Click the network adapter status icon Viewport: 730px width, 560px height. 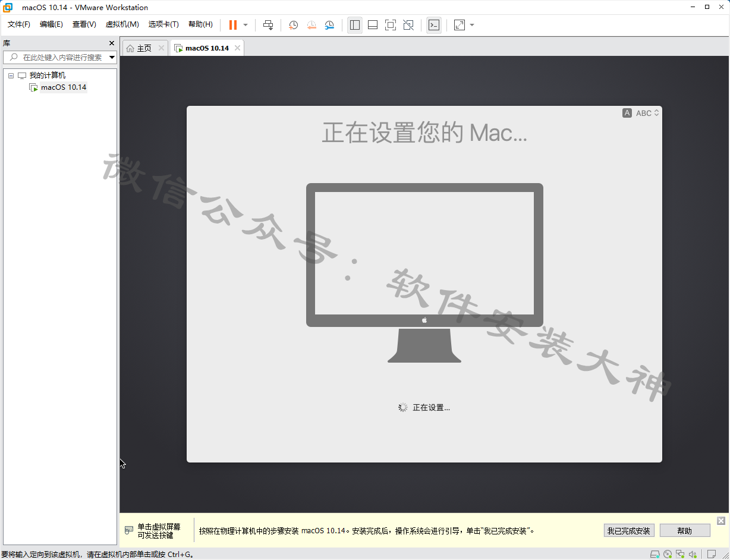point(680,554)
